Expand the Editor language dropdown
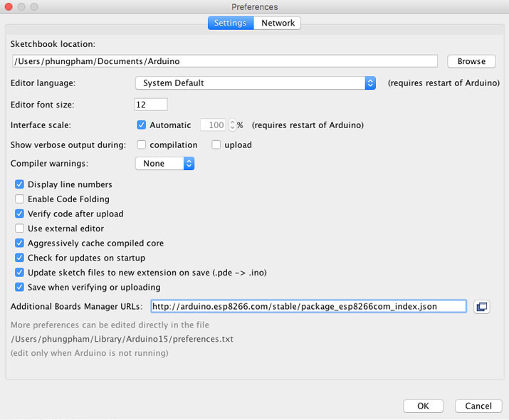The image size is (509, 420). click(x=256, y=83)
